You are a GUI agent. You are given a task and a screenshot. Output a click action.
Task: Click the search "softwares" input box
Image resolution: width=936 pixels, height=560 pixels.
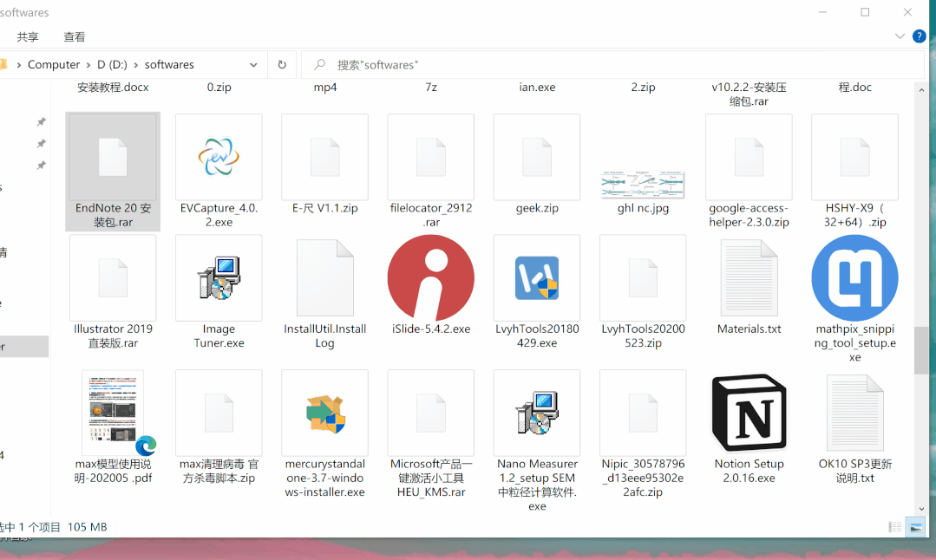point(613,64)
